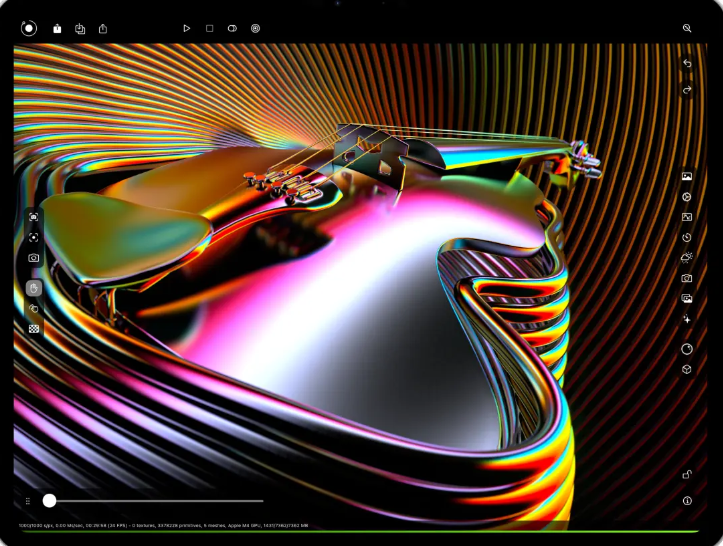This screenshot has height=546, width=723.
Task: Click the camera snapshot icon on left toolbar
Action: click(34, 258)
